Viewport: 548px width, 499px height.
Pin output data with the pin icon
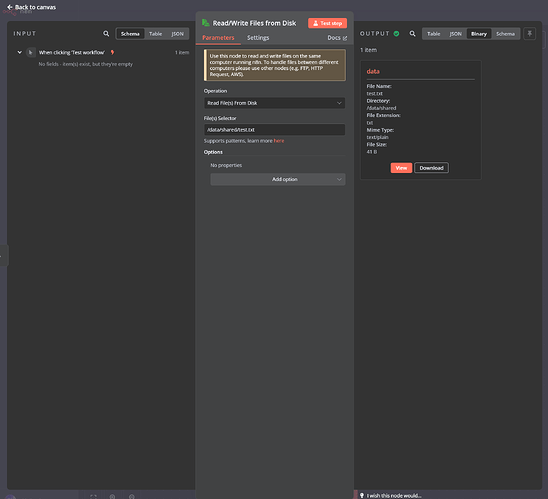pyautogui.click(x=529, y=34)
